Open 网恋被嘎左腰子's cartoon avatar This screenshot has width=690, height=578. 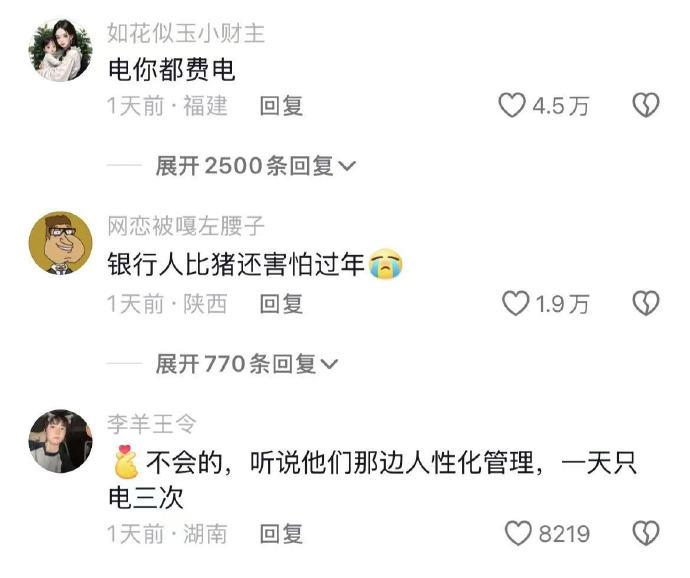61,243
